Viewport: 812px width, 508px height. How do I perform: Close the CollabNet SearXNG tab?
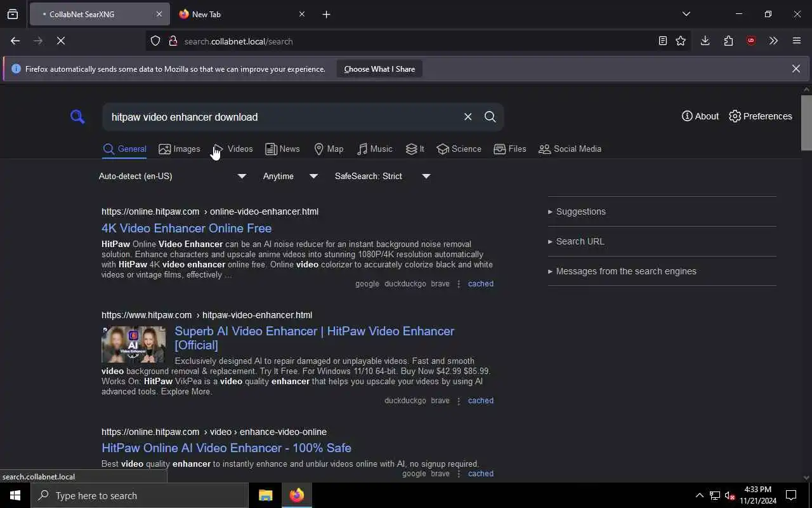coord(159,14)
